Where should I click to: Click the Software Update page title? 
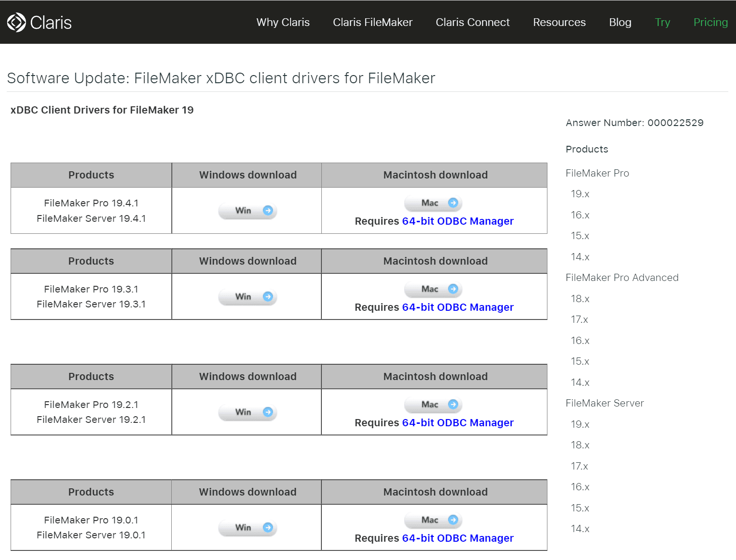[x=221, y=78]
